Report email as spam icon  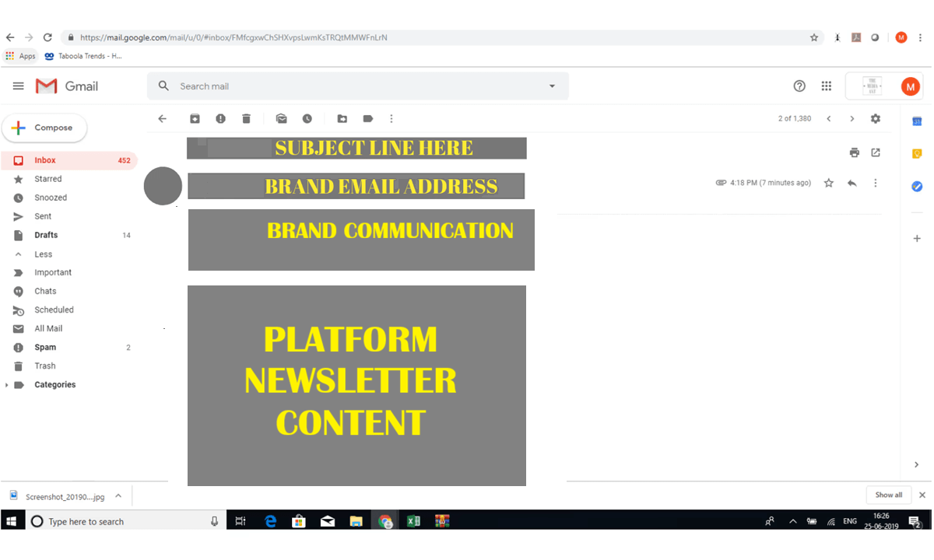coord(221,119)
